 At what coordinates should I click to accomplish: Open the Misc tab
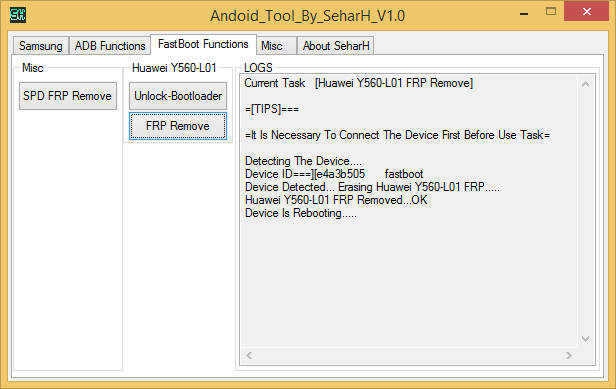(x=276, y=46)
